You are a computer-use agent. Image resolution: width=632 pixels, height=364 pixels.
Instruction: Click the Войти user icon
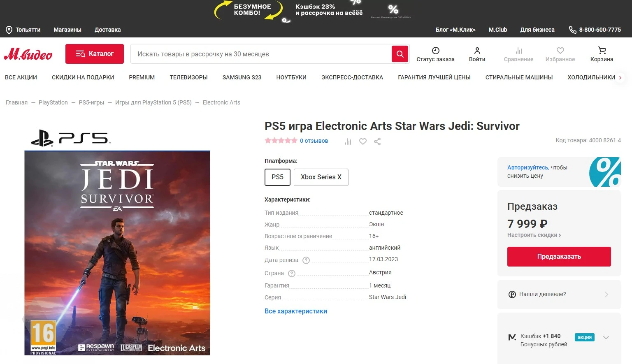pyautogui.click(x=477, y=51)
